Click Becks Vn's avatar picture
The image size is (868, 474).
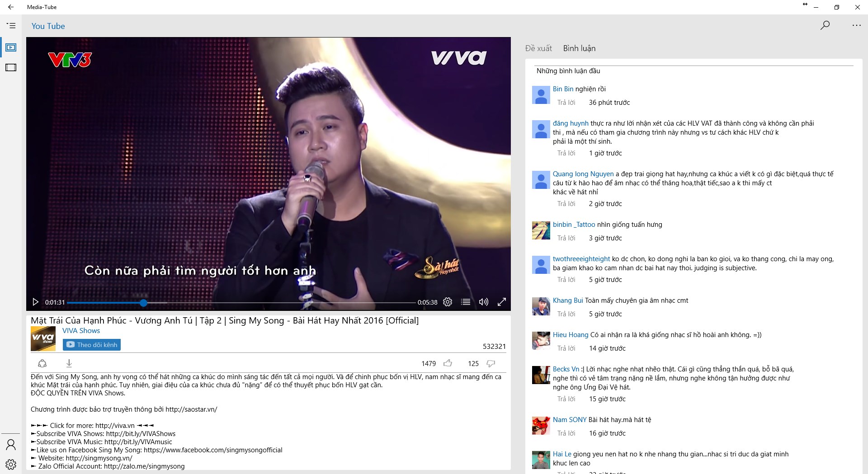pyautogui.click(x=541, y=375)
